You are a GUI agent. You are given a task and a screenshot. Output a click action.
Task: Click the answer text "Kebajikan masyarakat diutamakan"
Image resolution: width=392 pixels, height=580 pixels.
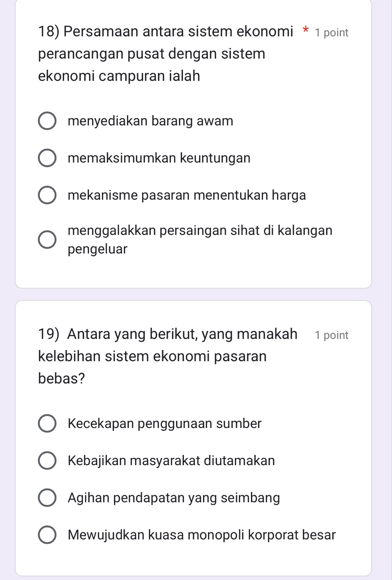point(171,460)
